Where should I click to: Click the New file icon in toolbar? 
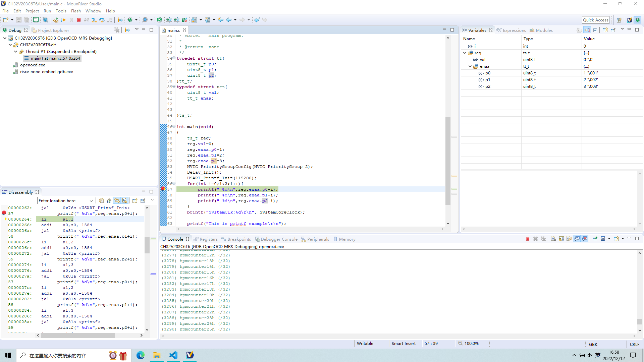(x=6, y=20)
